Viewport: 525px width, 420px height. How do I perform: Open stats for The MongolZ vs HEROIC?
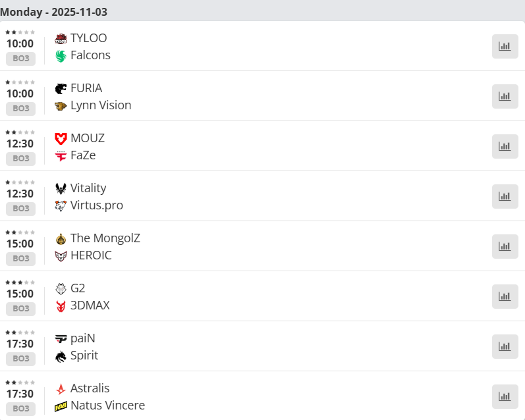[x=505, y=246]
